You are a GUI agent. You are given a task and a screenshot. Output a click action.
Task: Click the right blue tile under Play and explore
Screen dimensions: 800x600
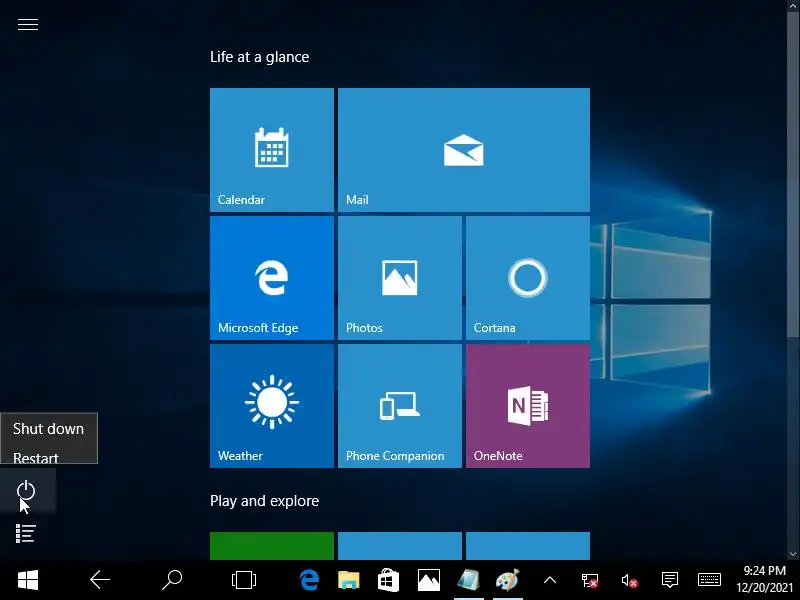(528, 546)
